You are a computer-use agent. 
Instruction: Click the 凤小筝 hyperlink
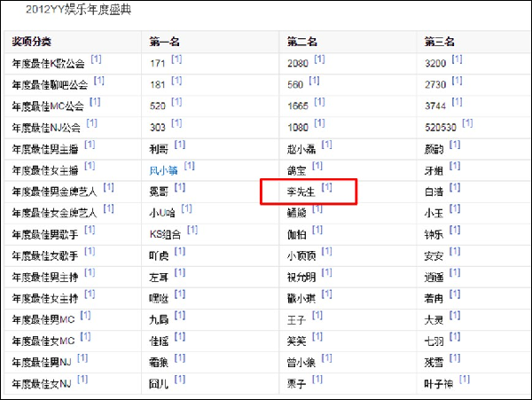[x=163, y=170]
